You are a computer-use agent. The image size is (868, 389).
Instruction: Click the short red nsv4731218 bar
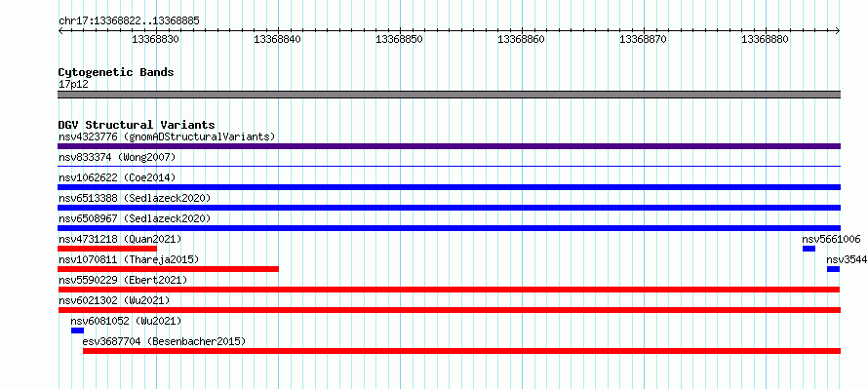pyautogui.click(x=107, y=249)
